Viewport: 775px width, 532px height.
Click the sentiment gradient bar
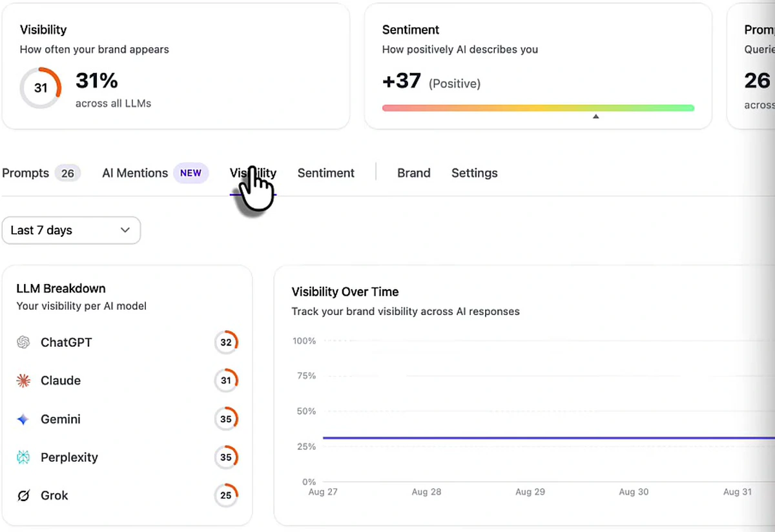click(x=538, y=108)
